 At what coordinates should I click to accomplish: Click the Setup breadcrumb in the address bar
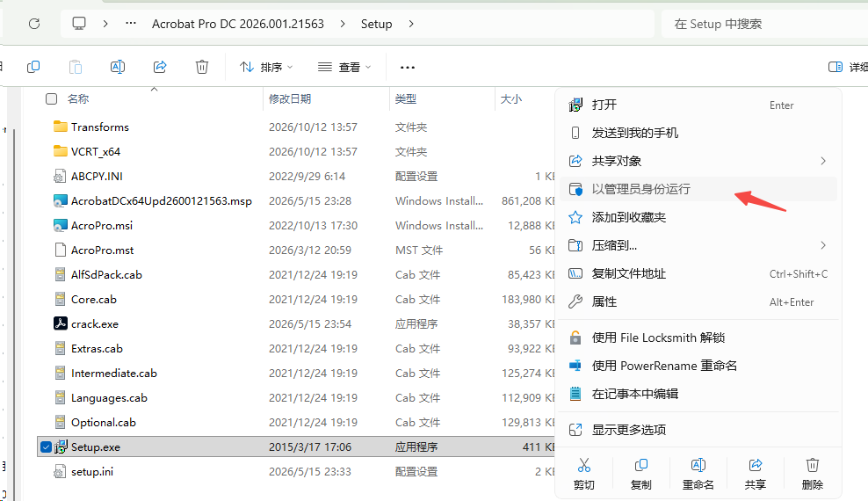pyautogui.click(x=376, y=24)
